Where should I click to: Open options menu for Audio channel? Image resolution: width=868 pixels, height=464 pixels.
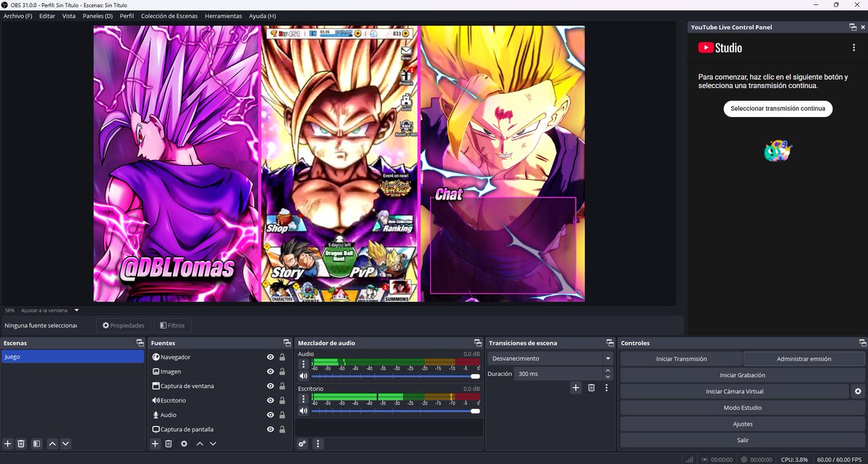[304, 364]
